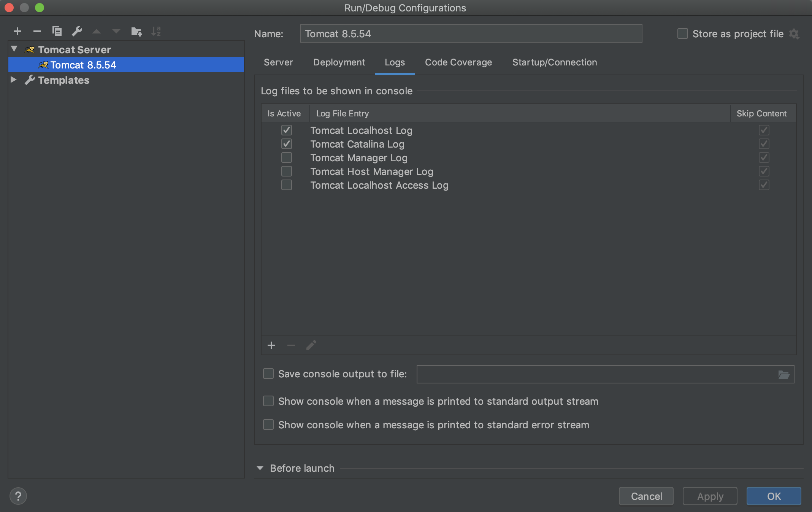Click the Move Up arrow icon
812x512 pixels.
97,31
